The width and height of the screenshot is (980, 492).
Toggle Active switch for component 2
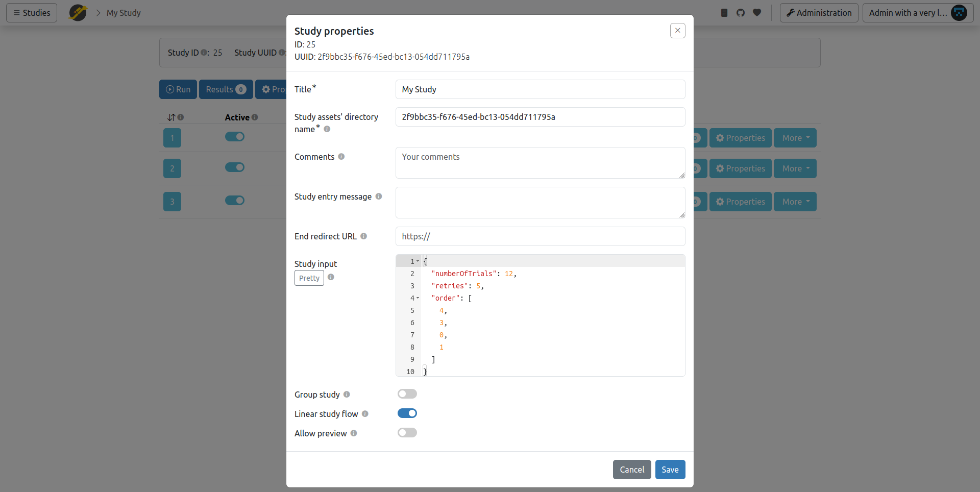[235, 167]
